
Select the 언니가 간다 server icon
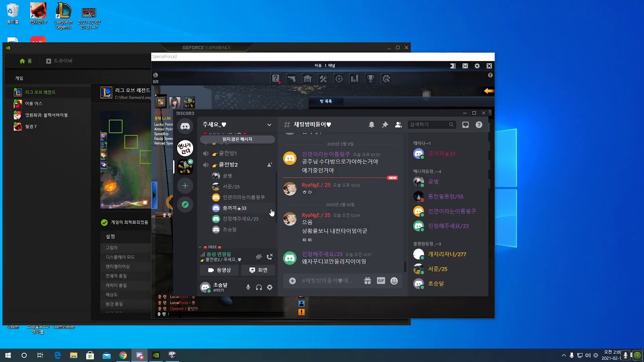click(x=185, y=148)
